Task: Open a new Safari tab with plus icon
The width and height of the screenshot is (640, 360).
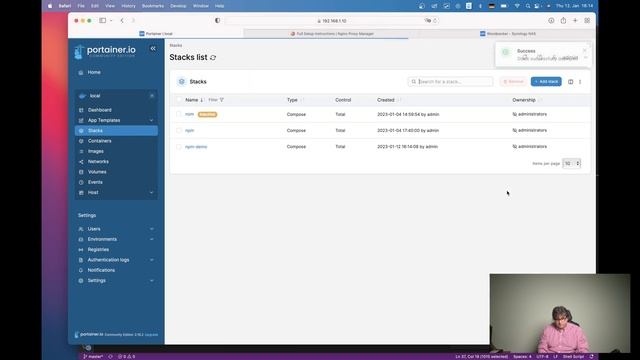Action: tap(575, 20)
